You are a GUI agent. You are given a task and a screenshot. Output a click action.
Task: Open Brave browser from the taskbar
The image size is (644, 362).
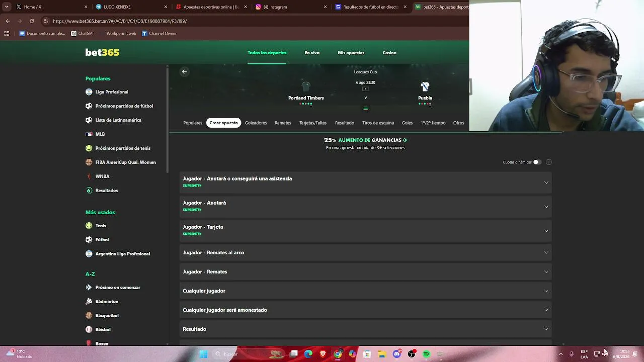pyautogui.click(x=323, y=354)
